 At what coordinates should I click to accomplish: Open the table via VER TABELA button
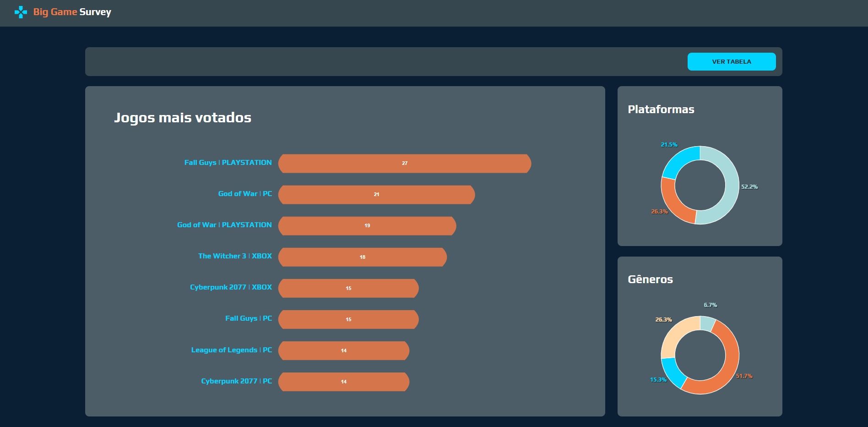731,61
